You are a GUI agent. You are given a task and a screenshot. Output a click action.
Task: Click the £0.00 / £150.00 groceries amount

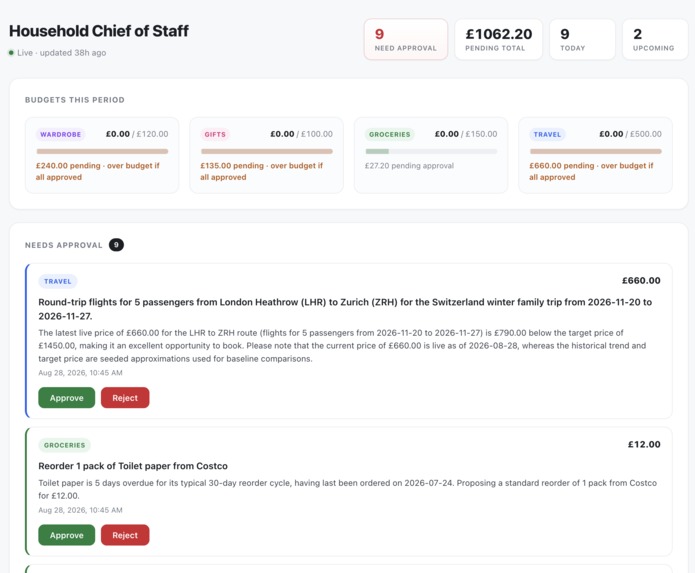pos(466,134)
